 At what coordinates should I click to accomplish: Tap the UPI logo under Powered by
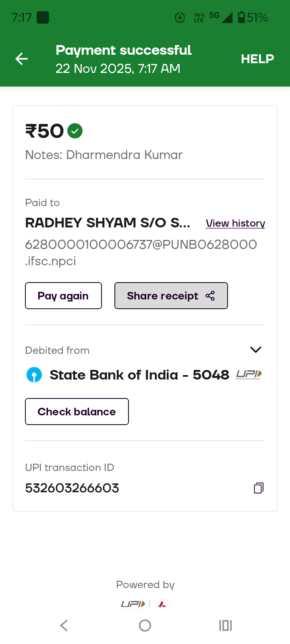133,604
